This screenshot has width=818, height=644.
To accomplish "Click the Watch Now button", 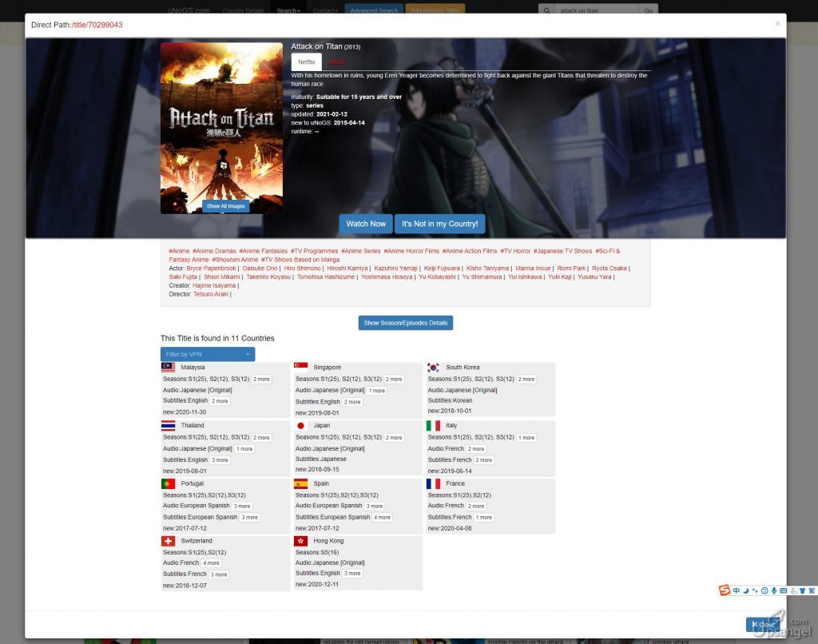I will [x=366, y=224].
